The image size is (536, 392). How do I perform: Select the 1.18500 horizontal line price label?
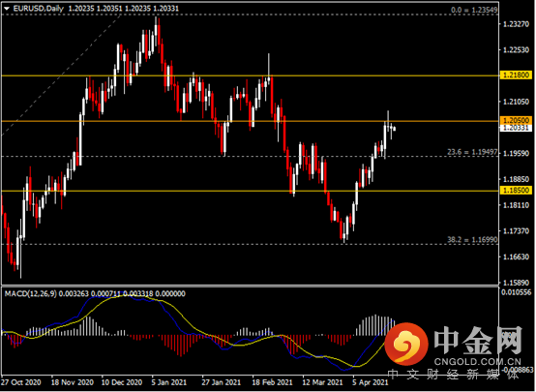coord(516,190)
